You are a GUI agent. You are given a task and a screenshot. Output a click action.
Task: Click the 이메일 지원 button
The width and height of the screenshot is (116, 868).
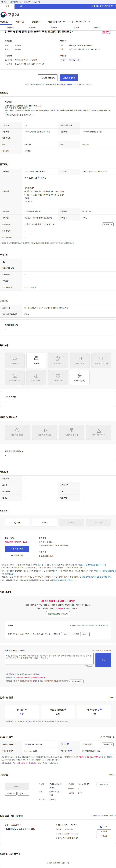pos(17,555)
